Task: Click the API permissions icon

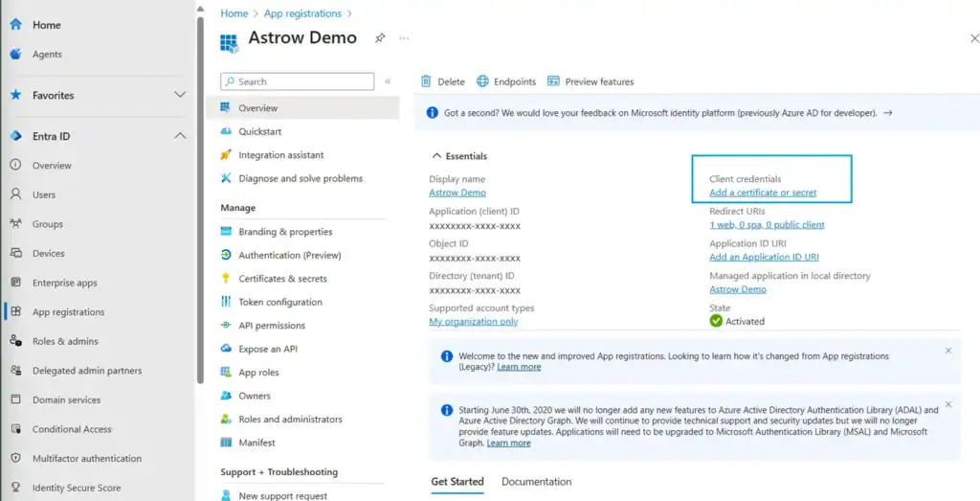Action: 226,326
